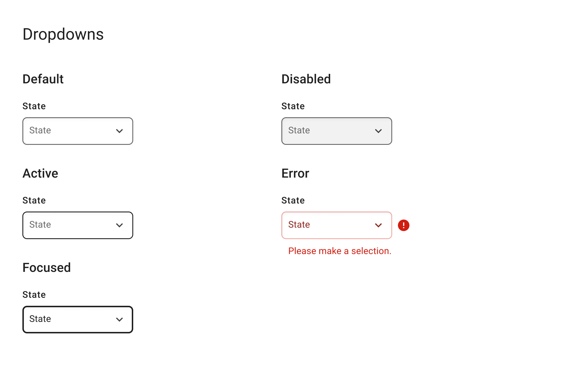Click the 'Error' section heading

295,173
